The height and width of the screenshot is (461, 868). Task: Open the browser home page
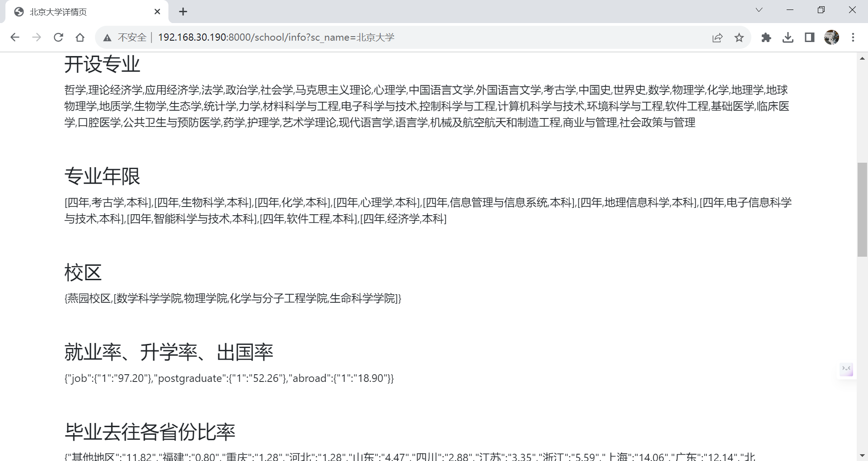(x=80, y=38)
